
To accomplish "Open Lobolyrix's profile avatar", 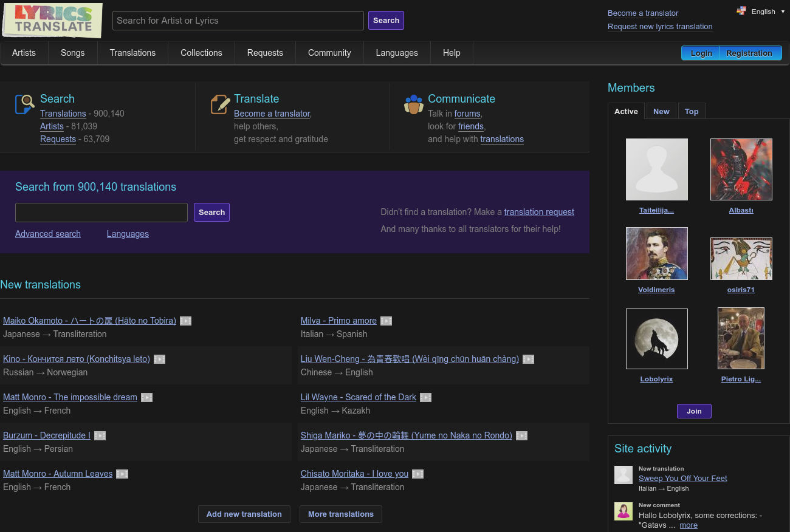I will click(x=656, y=338).
